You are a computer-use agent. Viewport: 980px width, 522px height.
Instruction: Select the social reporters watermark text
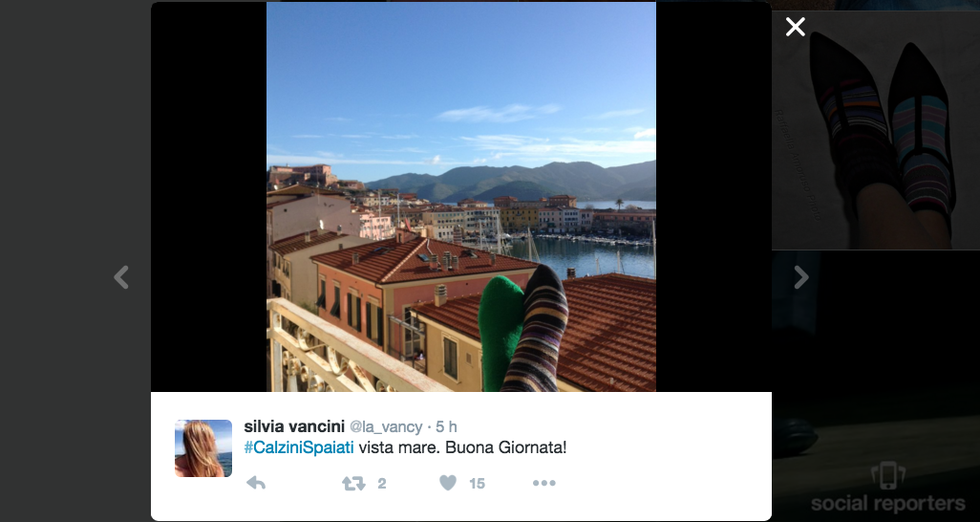pyautogui.click(x=888, y=503)
